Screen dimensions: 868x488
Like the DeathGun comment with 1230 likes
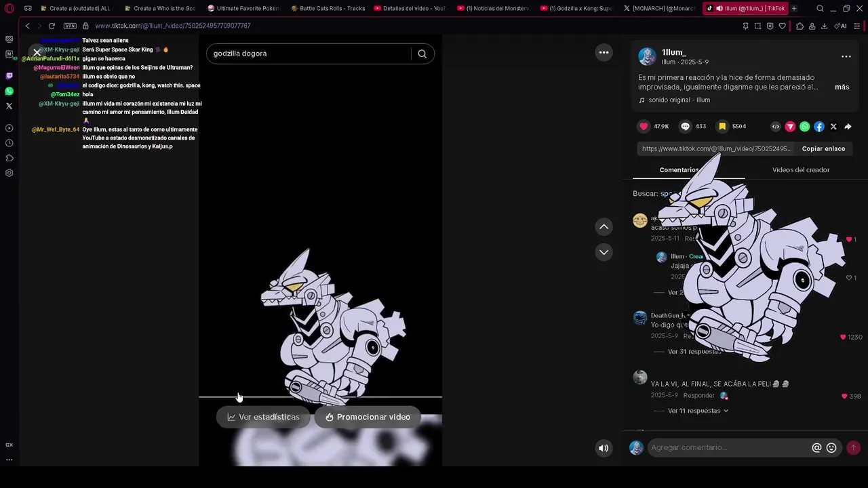pyautogui.click(x=844, y=338)
